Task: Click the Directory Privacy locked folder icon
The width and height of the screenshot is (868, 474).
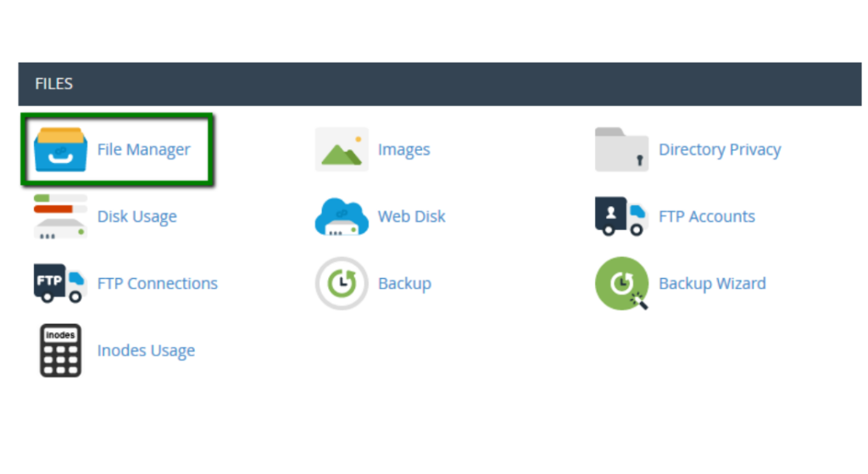Action: [621, 150]
